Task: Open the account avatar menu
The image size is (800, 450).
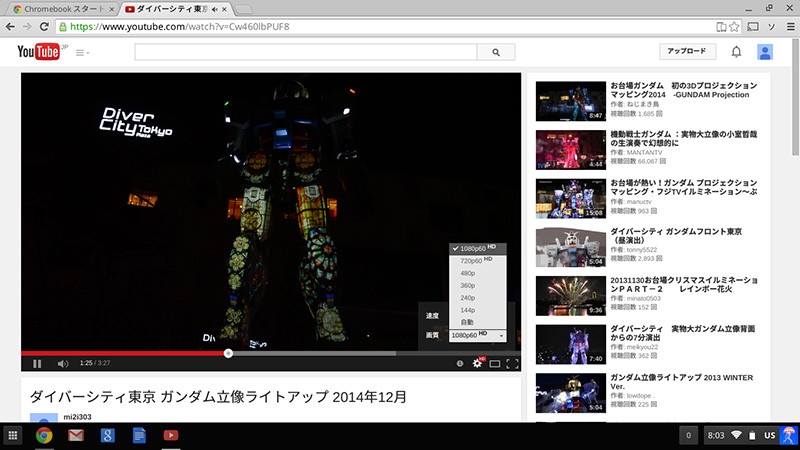Action: pyautogui.click(x=764, y=52)
